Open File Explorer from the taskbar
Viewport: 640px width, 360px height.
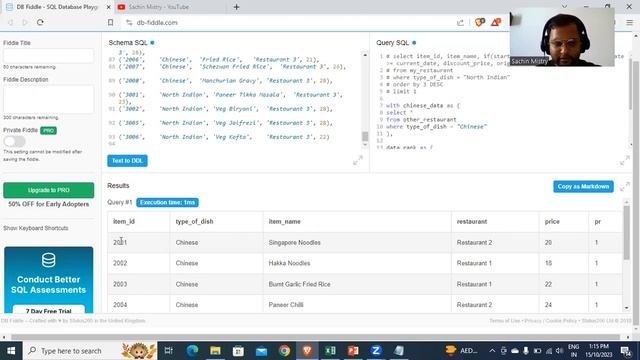pos(216,351)
